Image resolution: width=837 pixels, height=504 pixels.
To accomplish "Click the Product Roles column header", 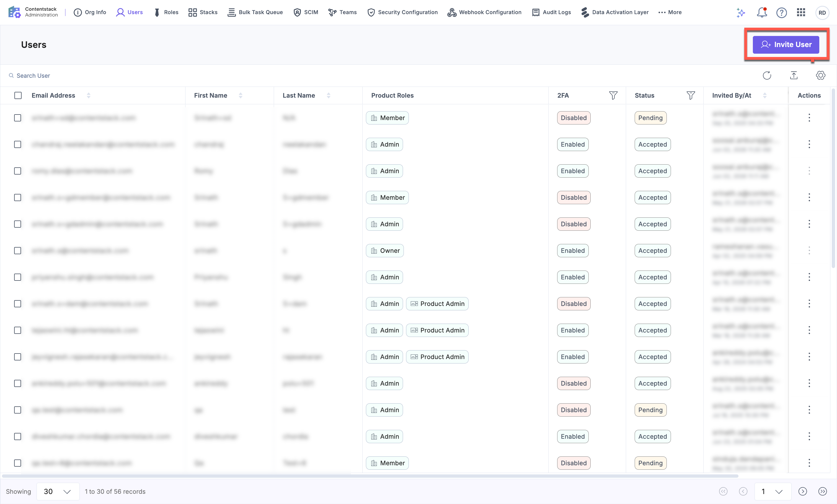I will coord(392,95).
